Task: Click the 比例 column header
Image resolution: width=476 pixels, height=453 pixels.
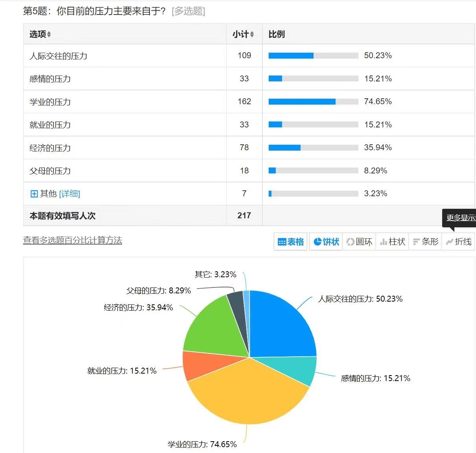Action: (x=277, y=35)
